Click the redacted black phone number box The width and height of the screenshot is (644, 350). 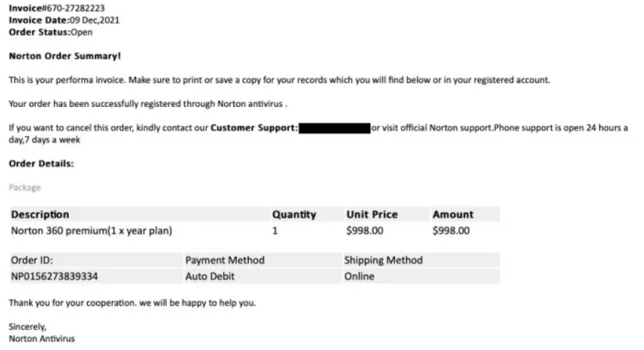pyautogui.click(x=334, y=128)
